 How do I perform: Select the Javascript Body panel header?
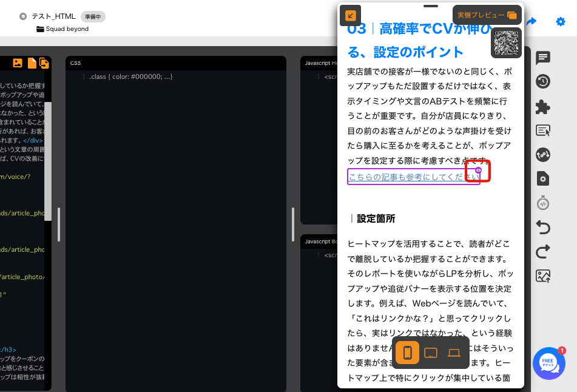click(319, 241)
